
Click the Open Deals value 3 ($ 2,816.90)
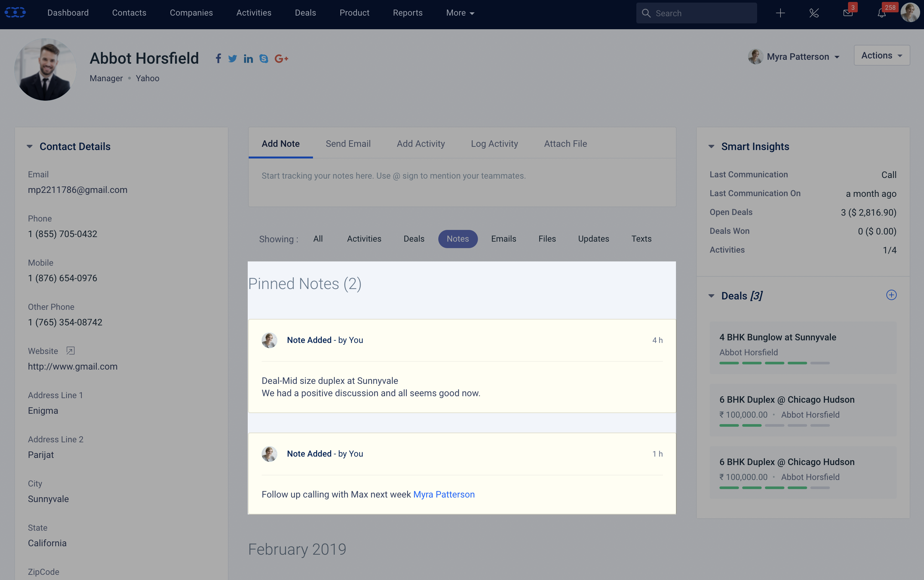pyautogui.click(x=868, y=212)
